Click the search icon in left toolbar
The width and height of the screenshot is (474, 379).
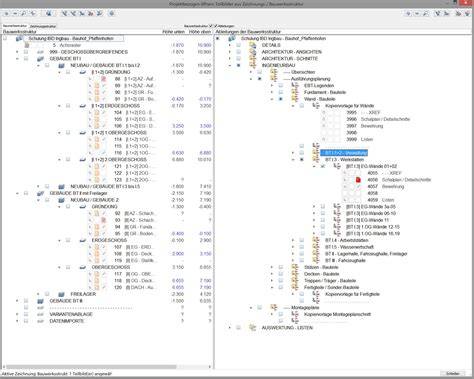coord(24,13)
